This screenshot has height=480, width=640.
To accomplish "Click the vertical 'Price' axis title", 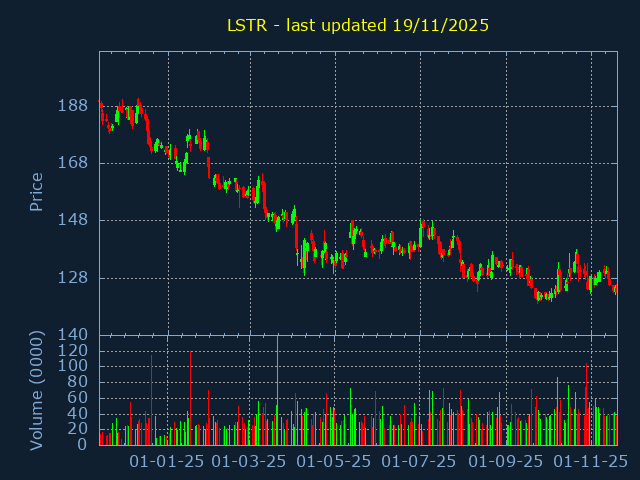I will click(36, 192).
